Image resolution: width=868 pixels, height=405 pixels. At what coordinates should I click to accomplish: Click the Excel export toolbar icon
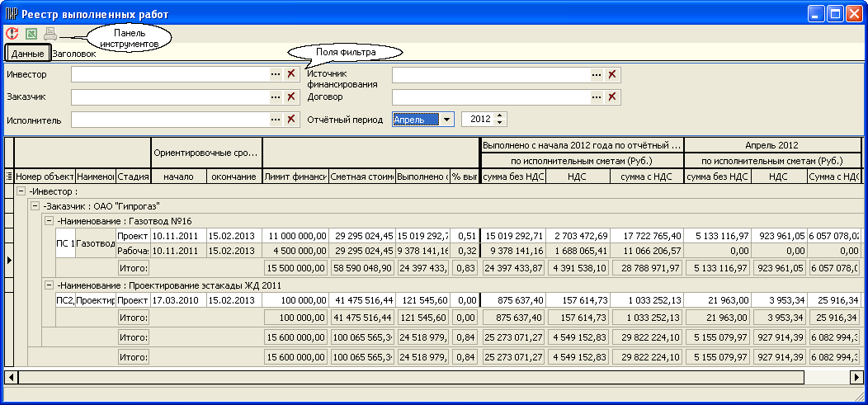coord(31,34)
